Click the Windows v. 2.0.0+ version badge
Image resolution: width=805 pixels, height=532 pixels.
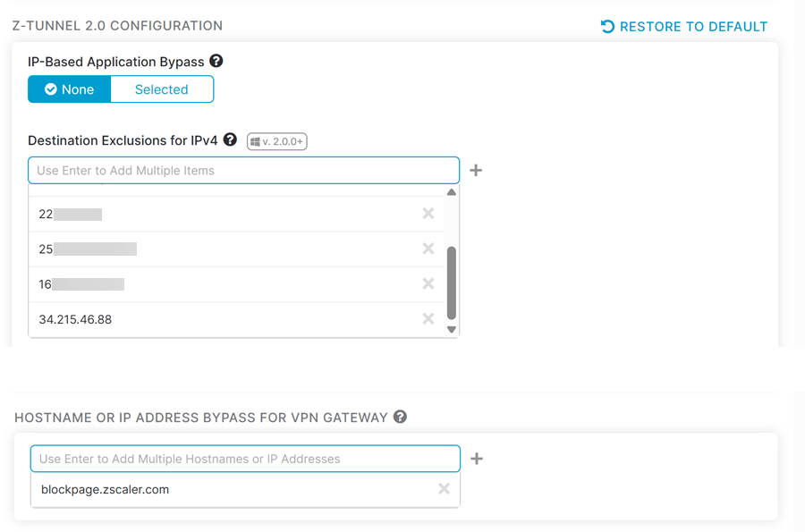pyautogui.click(x=277, y=141)
